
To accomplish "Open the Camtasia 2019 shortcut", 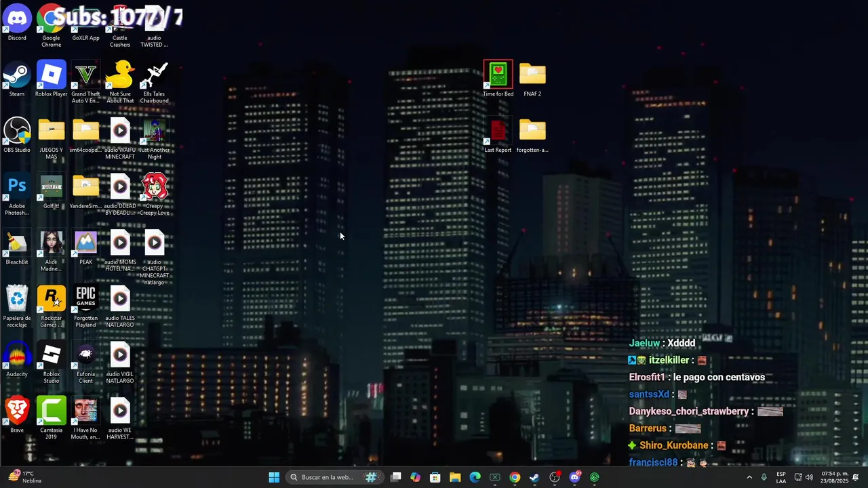I will pyautogui.click(x=51, y=418).
